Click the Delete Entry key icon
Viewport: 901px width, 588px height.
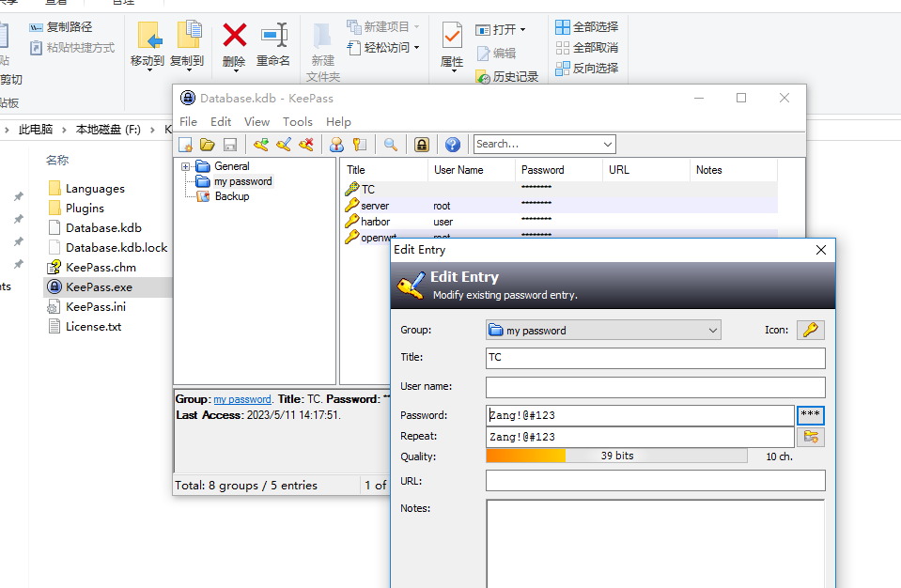(306, 144)
